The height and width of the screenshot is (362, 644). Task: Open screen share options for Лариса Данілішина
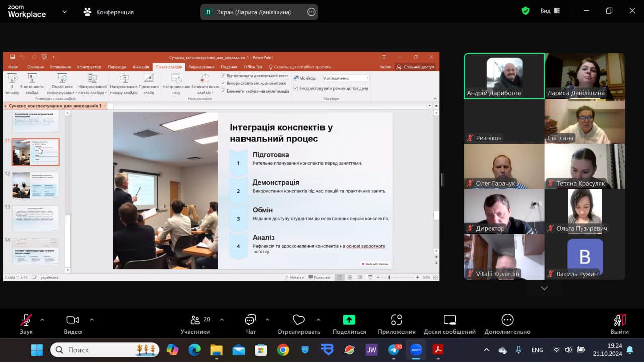[x=311, y=12]
